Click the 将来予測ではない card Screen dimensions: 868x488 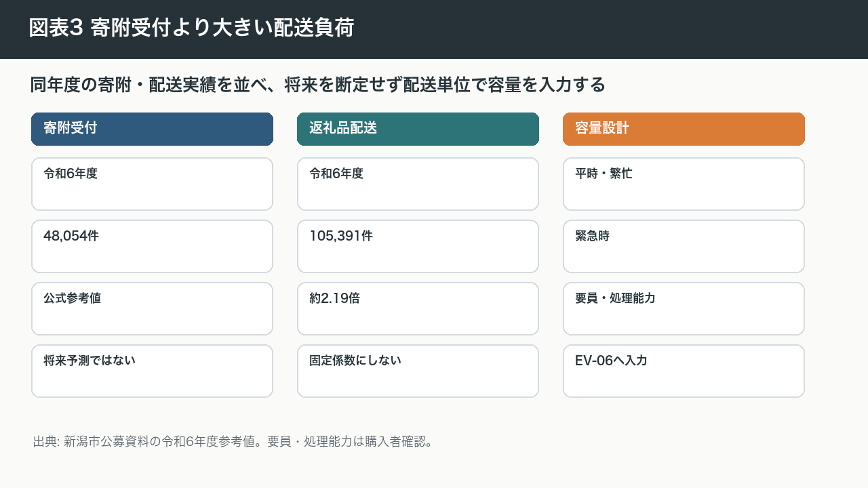(152, 371)
